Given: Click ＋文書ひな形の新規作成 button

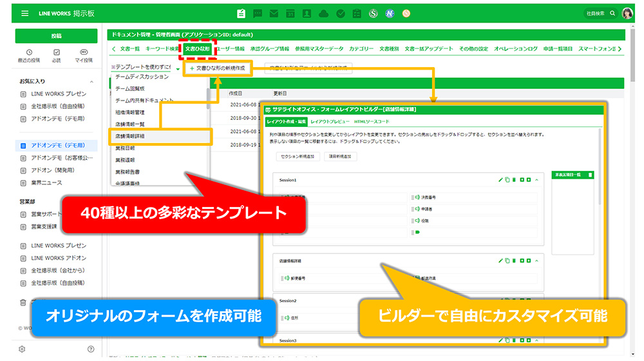Looking at the screenshot, I should coord(218,68).
